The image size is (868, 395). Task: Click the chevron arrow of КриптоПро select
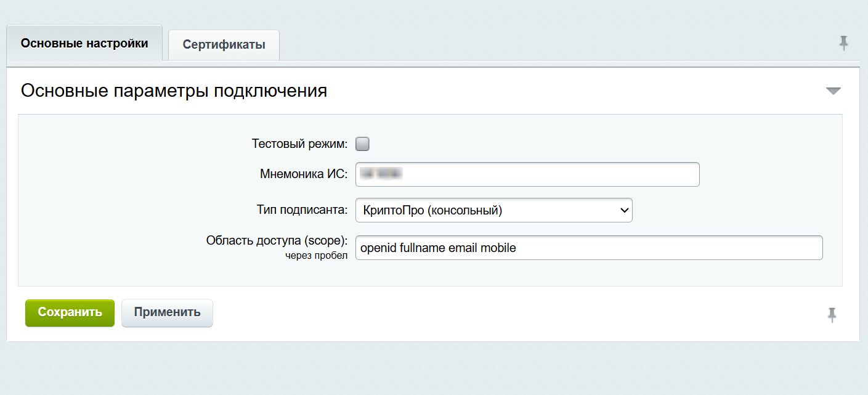pyautogui.click(x=624, y=211)
